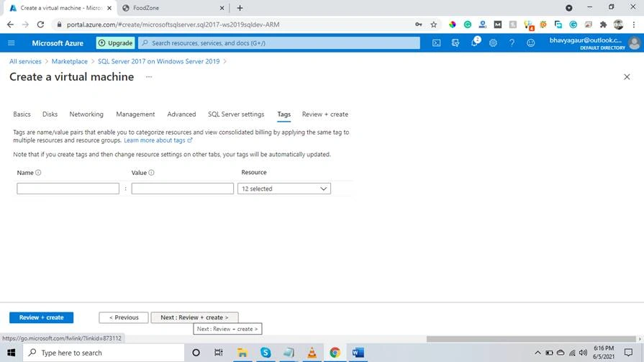Open Windows Action Center notifications
The image size is (644, 362).
(x=628, y=353)
